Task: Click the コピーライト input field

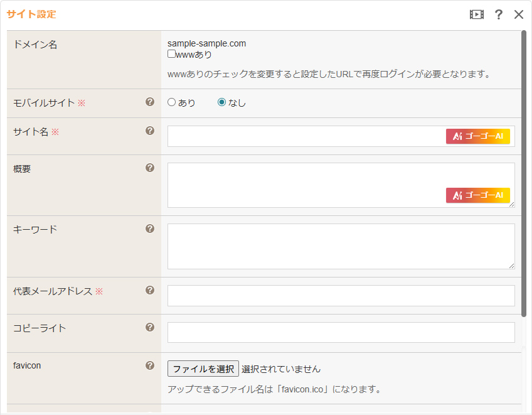Action: coord(341,333)
